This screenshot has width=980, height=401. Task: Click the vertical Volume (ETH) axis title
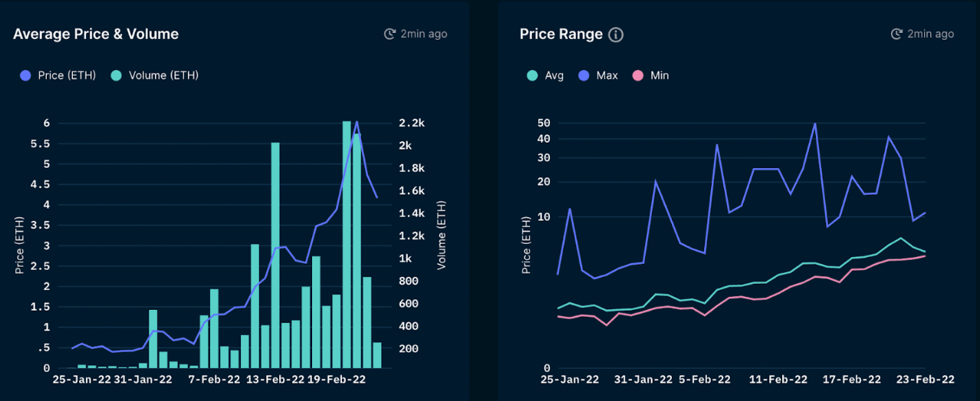point(442,235)
